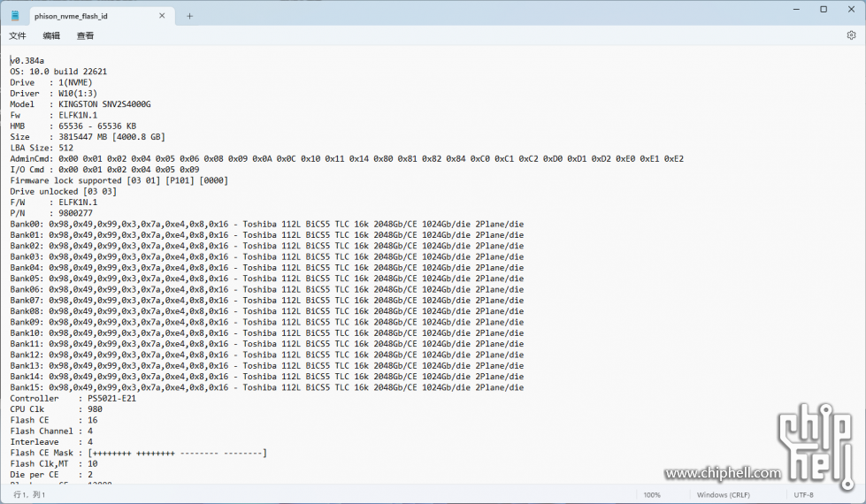Screen dimensions: 866x504
Task: Click 'Drive unlocked [03 03]' line
Action: [x=63, y=192]
